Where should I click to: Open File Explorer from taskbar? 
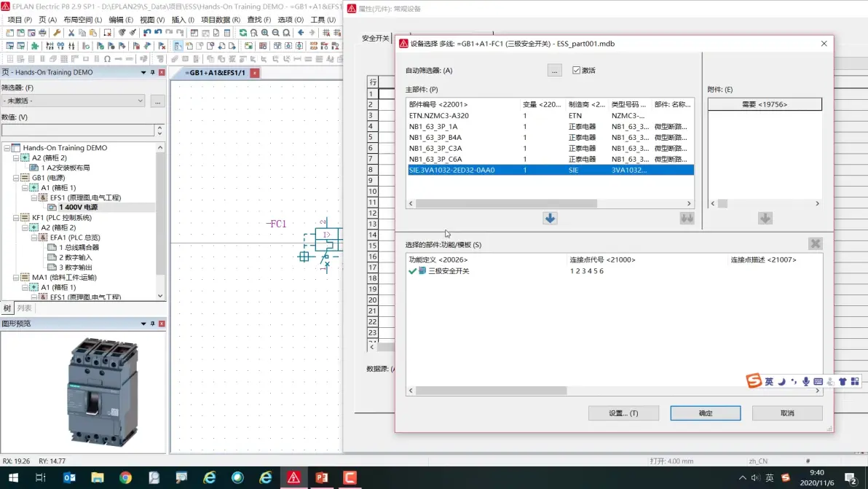pos(98,477)
